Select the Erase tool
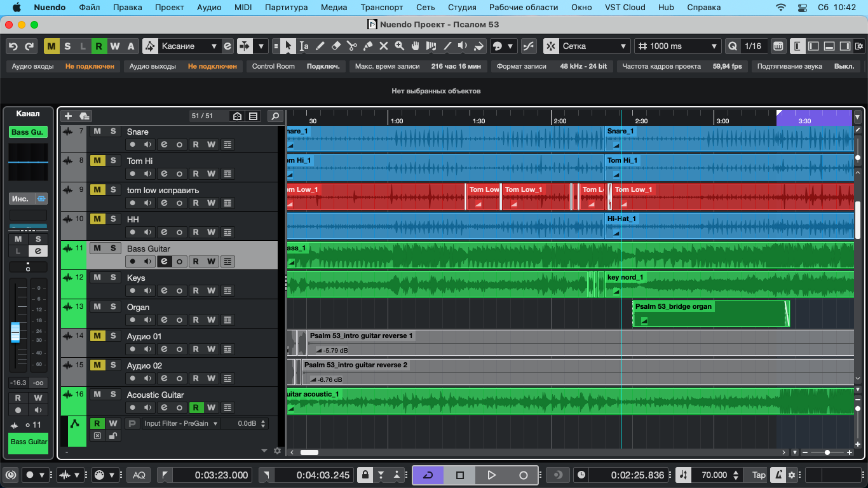This screenshot has height=488, width=868. coord(336,46)
